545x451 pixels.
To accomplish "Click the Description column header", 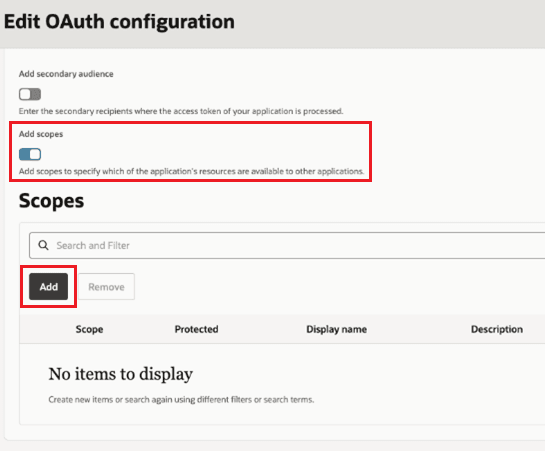I will pyautogui.click(x=497, y=329).
